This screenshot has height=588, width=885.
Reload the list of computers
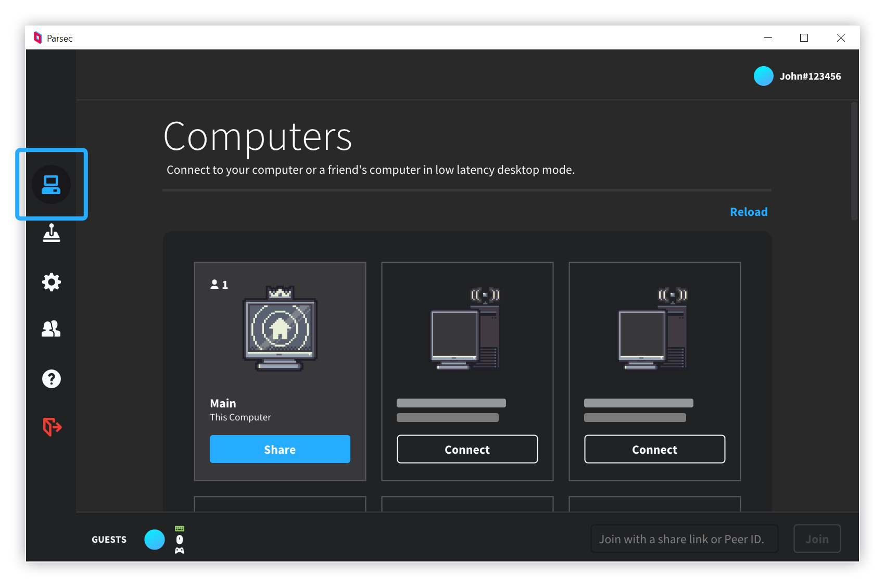749,211
